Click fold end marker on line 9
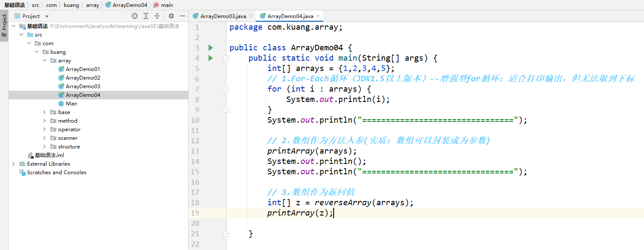Image resolution: width=644 pixels, height=250 pixels. pyautogui.click(x=226, y=110)
